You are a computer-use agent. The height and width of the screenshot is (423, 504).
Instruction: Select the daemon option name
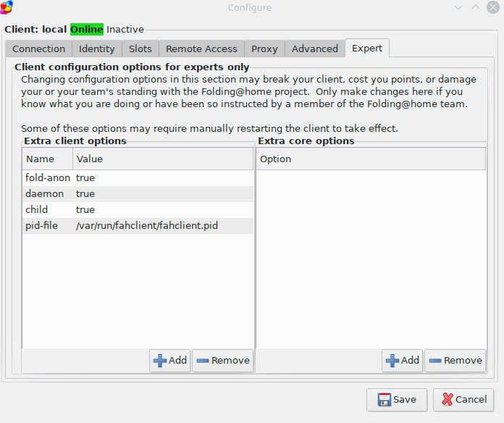coord(44,194)
